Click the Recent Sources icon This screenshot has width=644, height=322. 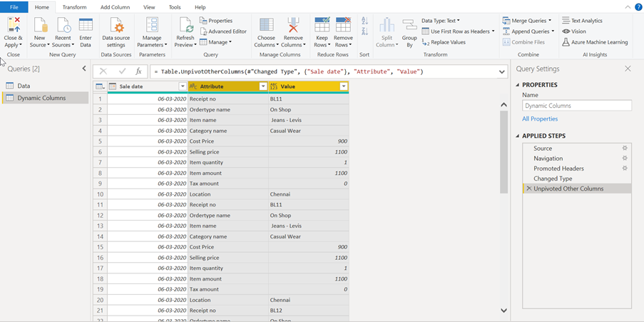63,25
